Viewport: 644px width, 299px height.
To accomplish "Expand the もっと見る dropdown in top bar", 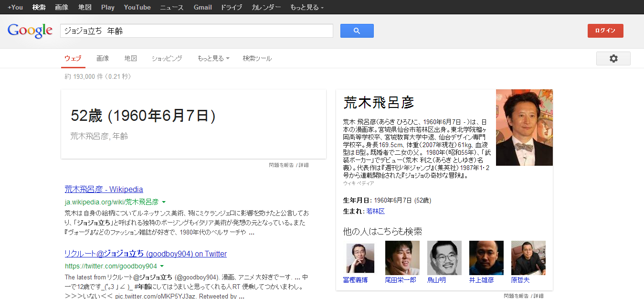I will pyautogui.click(x=306, y=7).
